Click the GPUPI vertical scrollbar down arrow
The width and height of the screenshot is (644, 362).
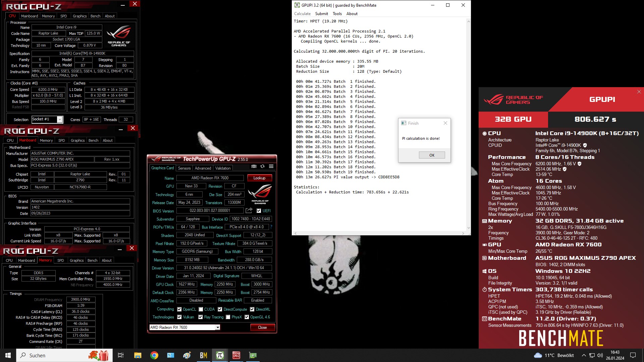[x=469, y=228]
